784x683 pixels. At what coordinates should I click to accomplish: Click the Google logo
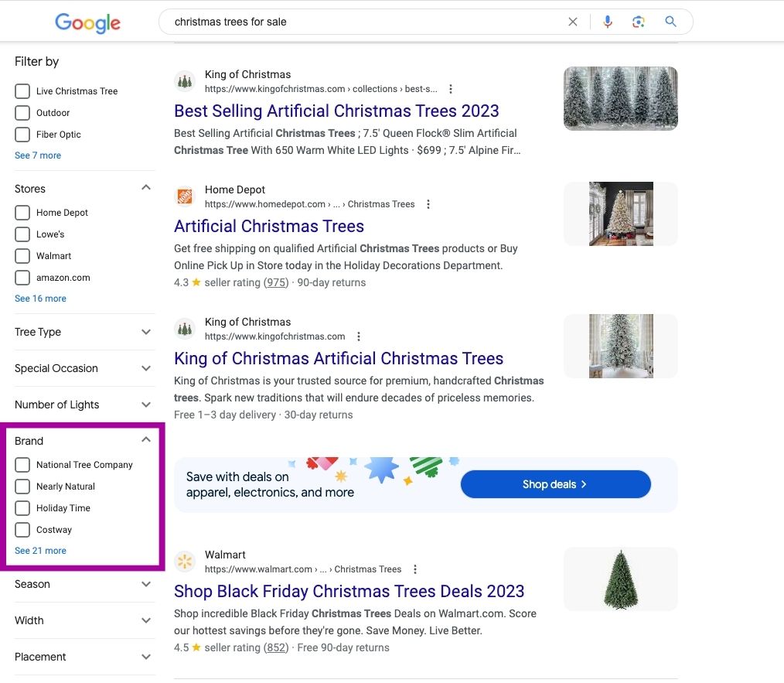[87, 23]
